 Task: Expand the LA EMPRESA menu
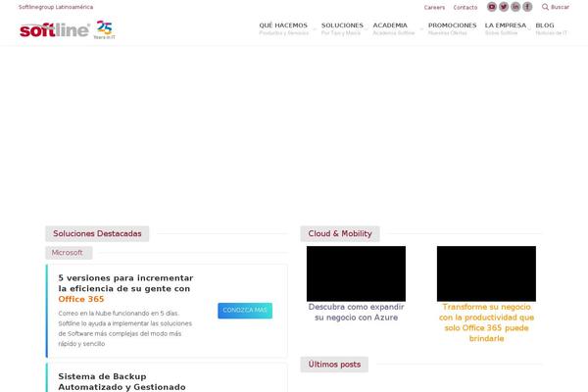tap(505, 28)
